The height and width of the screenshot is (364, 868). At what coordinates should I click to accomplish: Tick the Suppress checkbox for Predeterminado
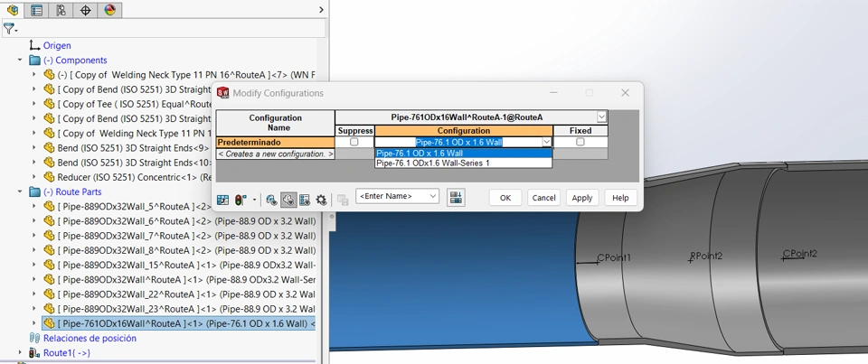pyautogui.click(x=354, y=142)
